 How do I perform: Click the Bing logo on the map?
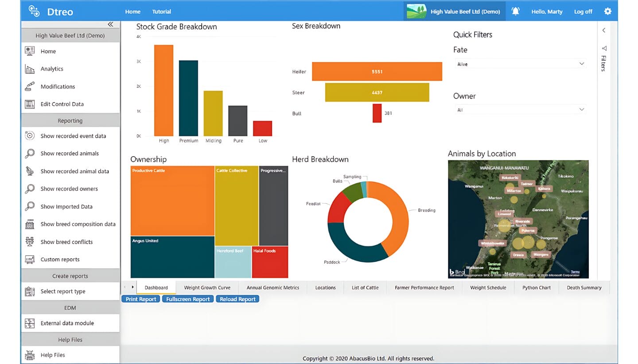[457, 271]
